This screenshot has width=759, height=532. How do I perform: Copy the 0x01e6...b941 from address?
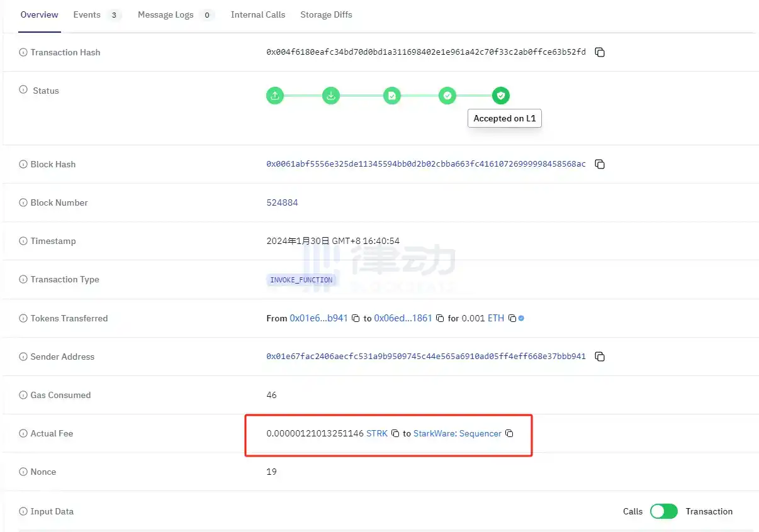[x=356, y=319]
